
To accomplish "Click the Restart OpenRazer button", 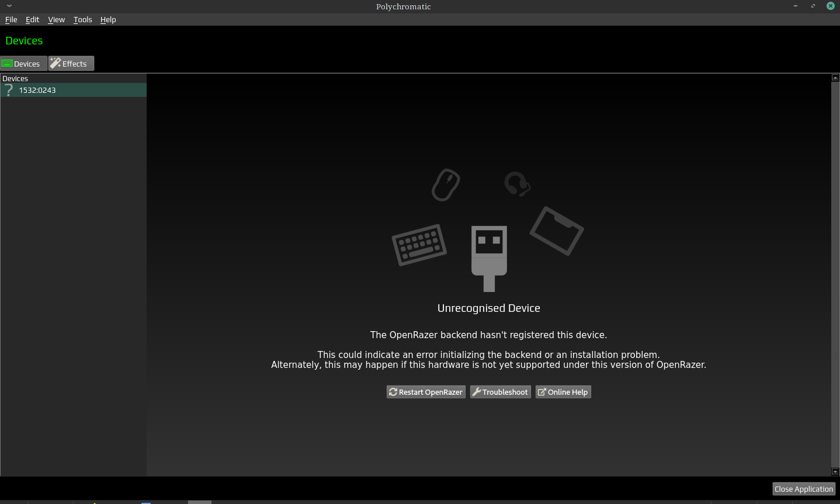I will click(x=426, y=392).
